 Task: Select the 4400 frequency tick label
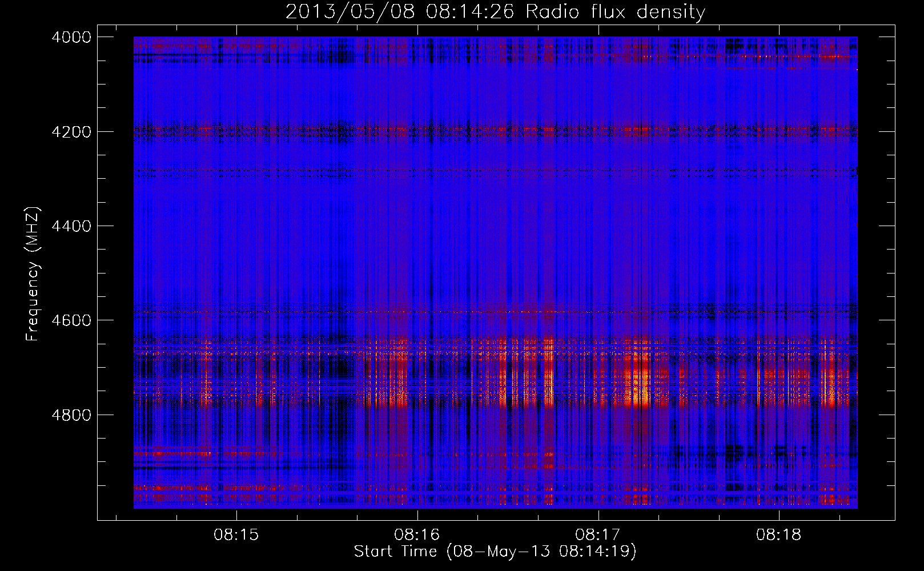[x=71, y=226]
